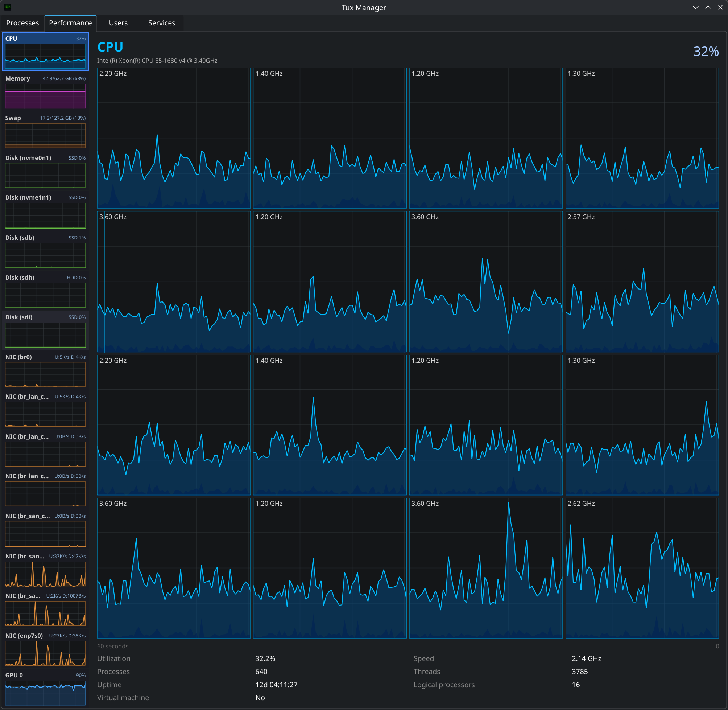Open Disk (nvme0n1) performance view

45,171
